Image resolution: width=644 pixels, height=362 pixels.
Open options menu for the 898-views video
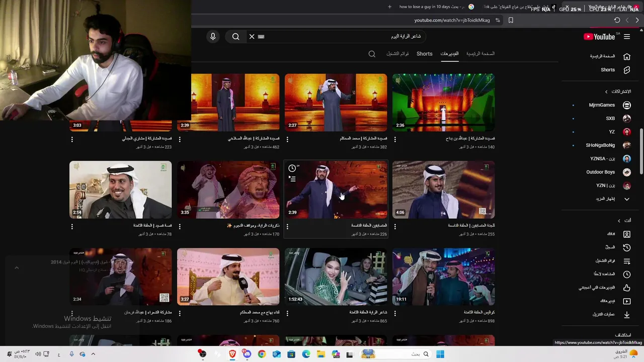(x=395, y=313)
